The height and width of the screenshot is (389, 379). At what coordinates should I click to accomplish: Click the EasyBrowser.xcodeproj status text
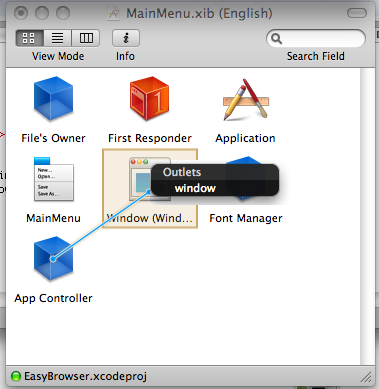[85, 376]
